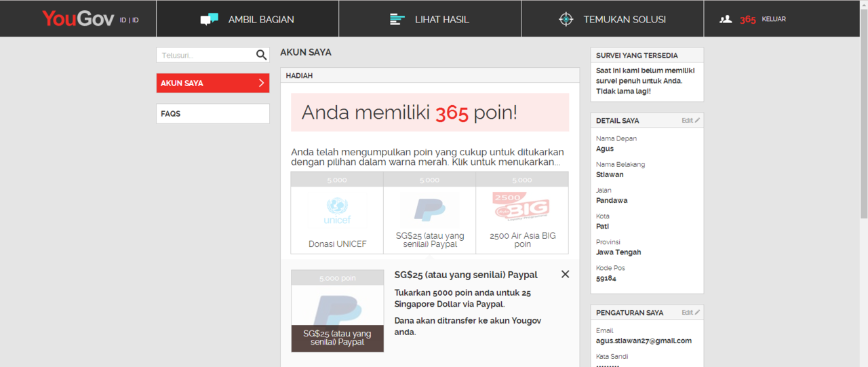Click the users icon near 365 points
The height and width of the screenshot is (367, 868).
point(726,19)
